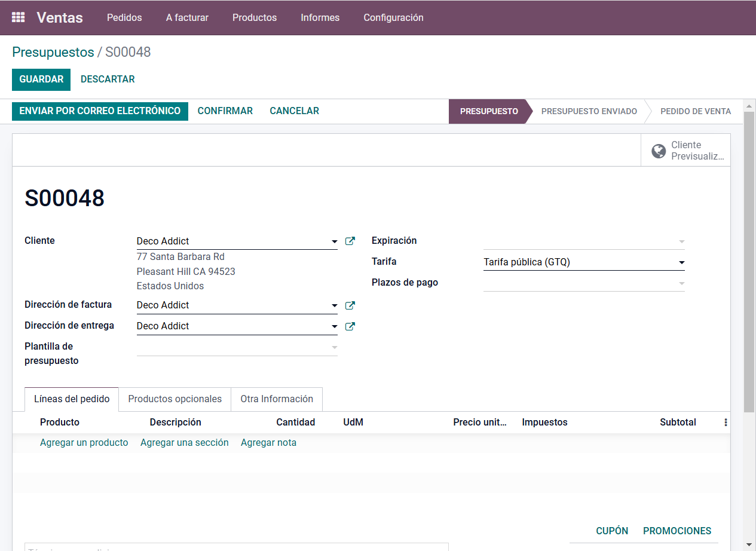Image resolution: width=756 pixels, height=551 pixels.
Task: Open external link for Dirección de factura
Action: [350, 305]
